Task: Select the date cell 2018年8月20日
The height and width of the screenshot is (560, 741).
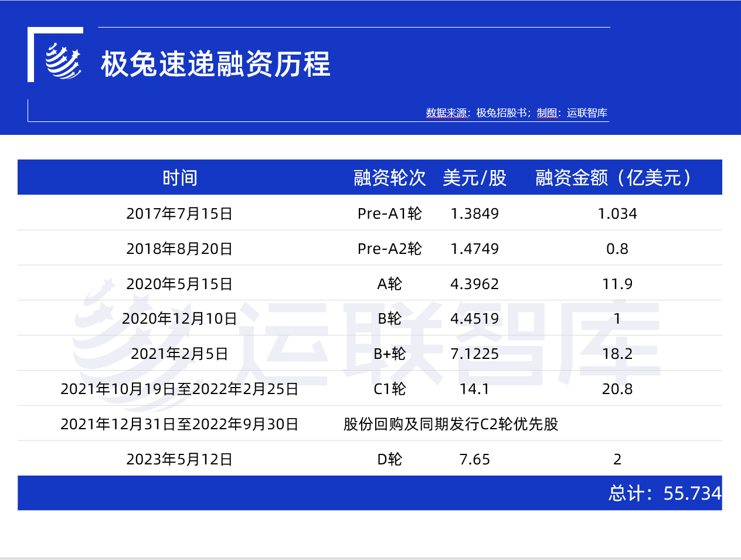Action: tap(180, 249)
